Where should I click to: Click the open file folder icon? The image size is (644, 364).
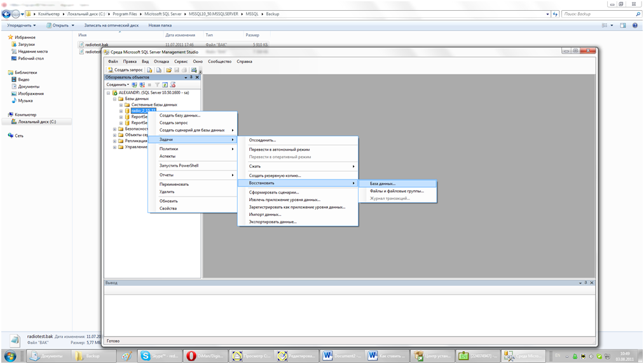pyautogui.click(x=168, y=70)
